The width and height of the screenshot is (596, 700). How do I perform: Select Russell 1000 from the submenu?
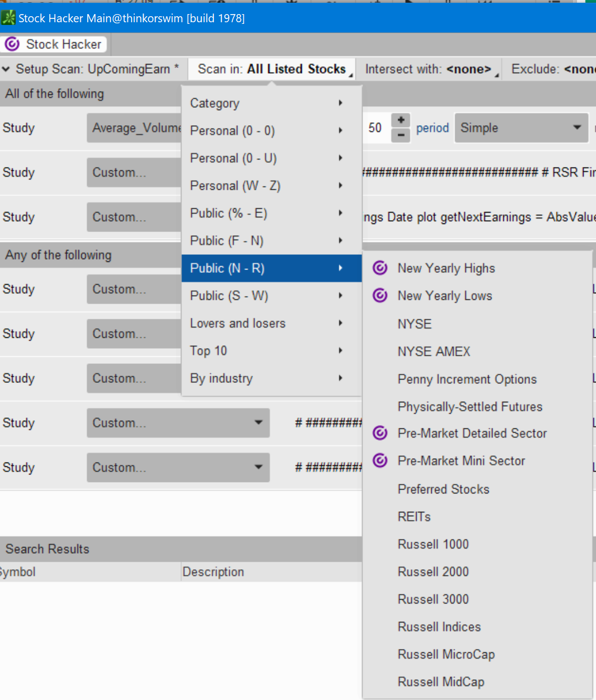pos(477,544)
